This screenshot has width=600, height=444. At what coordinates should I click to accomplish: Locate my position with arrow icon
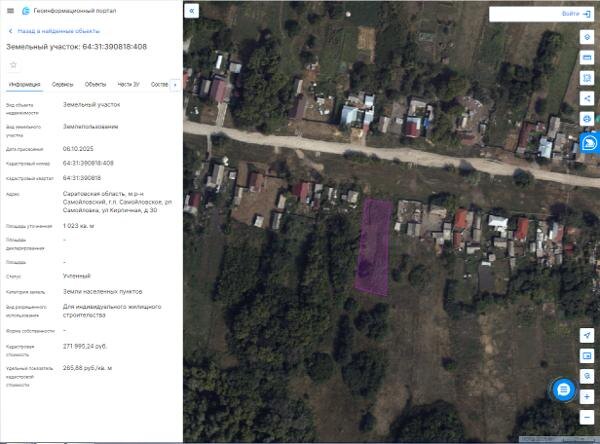587,335
